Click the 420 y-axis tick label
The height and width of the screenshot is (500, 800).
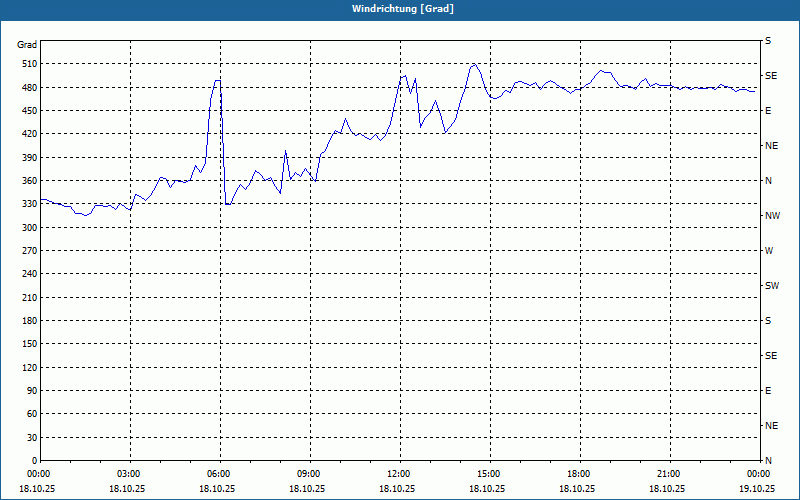point(30,134)
